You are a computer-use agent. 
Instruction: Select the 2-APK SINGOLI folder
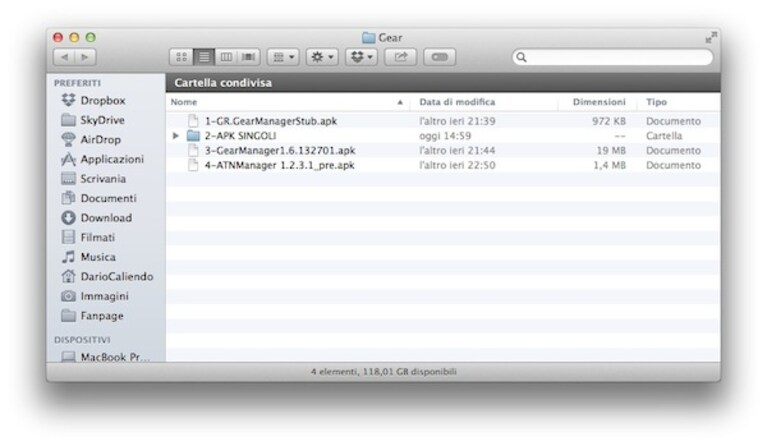(x=240, y=135)
